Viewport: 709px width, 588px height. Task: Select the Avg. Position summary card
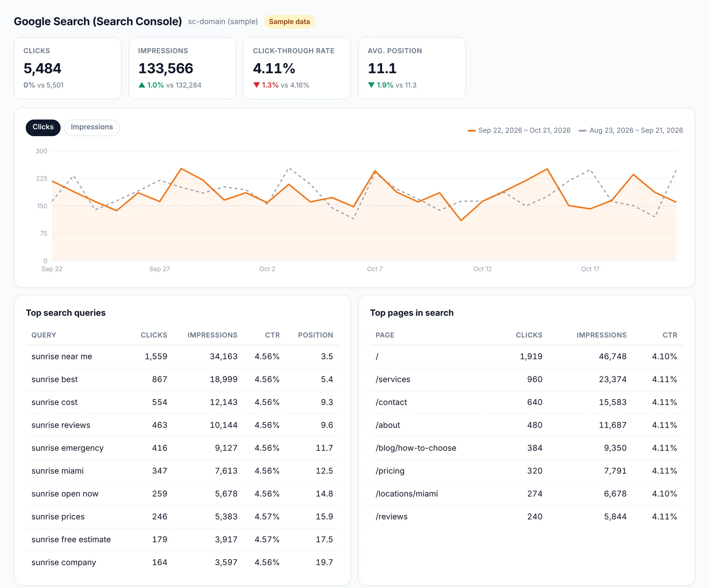pyautogui.click(x=412, y=68)
